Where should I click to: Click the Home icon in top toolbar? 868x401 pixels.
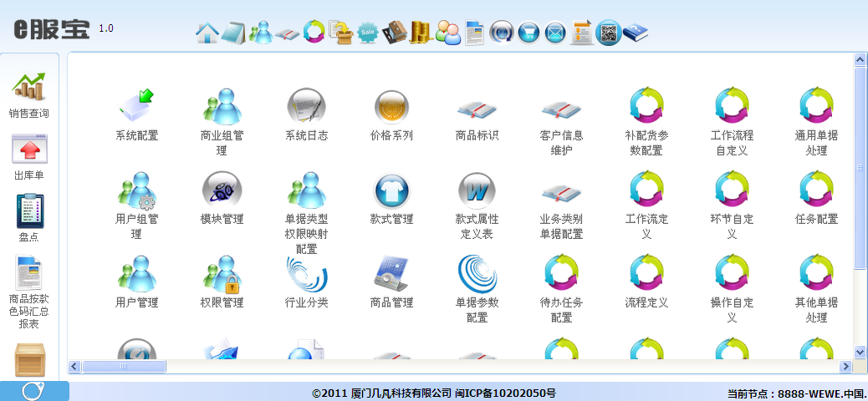[207, 33]
